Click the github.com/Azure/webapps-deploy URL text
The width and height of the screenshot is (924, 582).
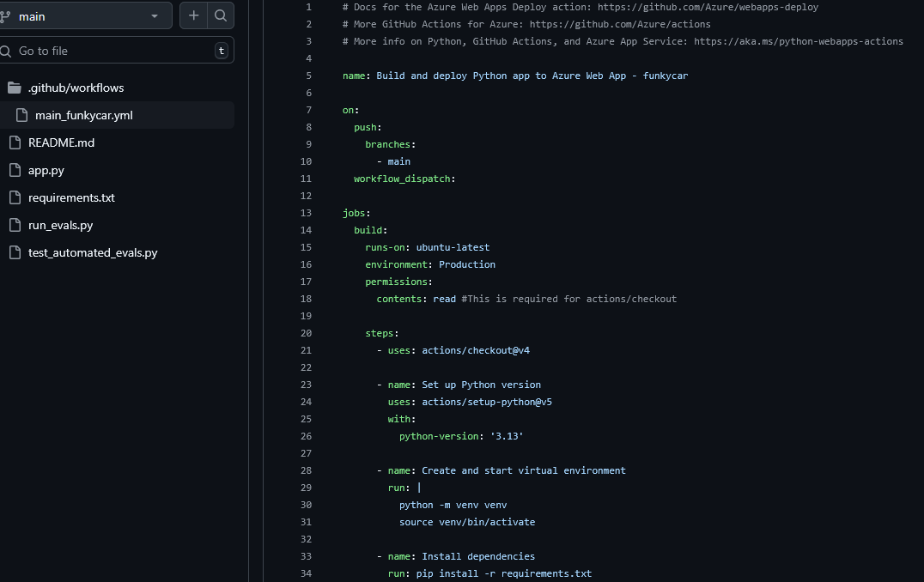(708, 7)
